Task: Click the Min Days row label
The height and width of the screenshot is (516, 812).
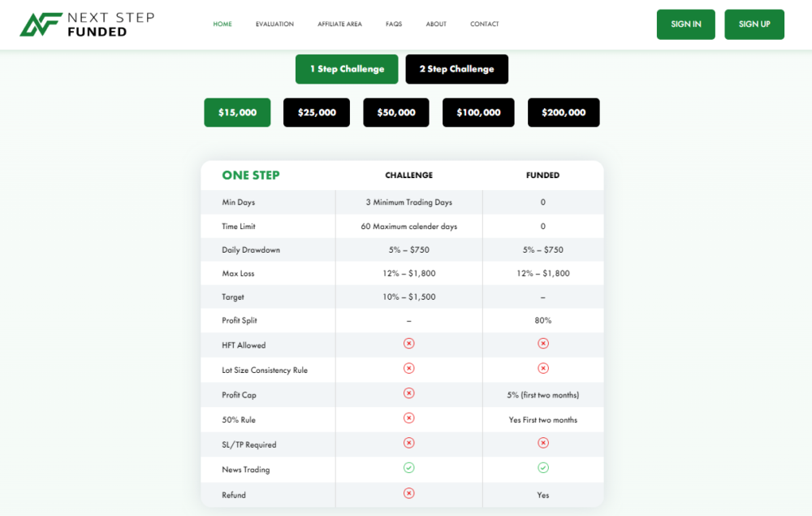Action: pyautogui.click(x=238, y=202)
